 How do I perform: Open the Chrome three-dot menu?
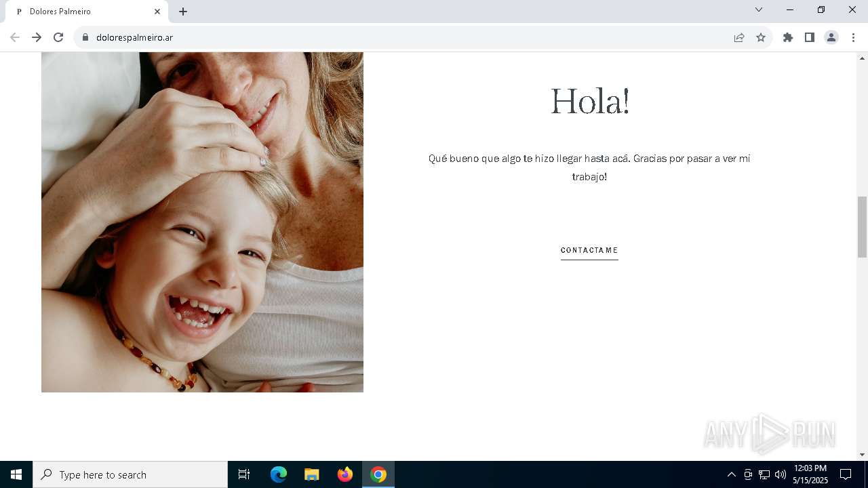[853, 37]
